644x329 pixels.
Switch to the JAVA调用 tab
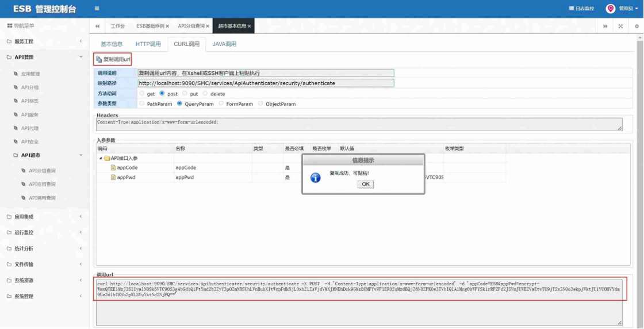[224, 44]
